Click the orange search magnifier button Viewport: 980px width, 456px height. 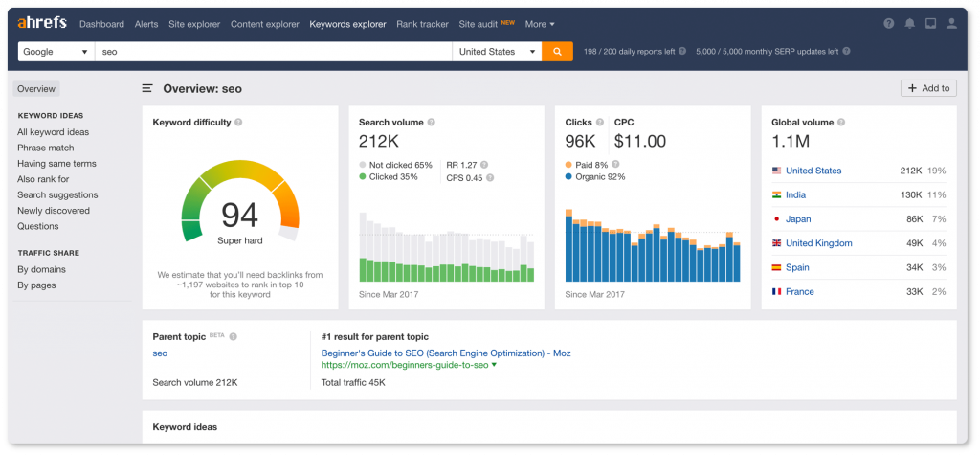click(x=557, y=52)
